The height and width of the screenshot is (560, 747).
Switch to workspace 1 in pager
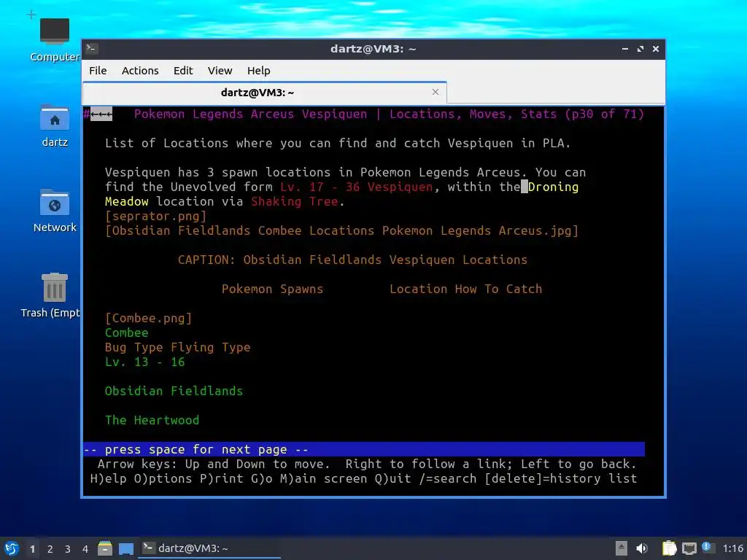(32, 549)
